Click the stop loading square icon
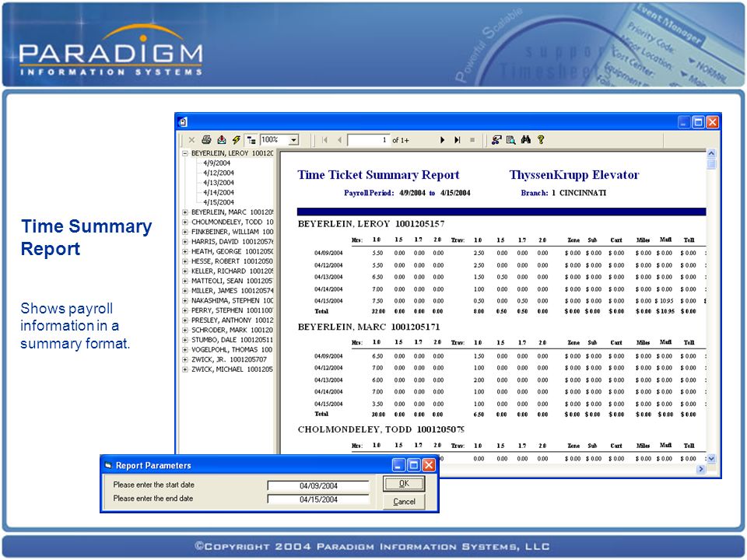The width and height of the screenshot is (747, 560). pos(472,140)
